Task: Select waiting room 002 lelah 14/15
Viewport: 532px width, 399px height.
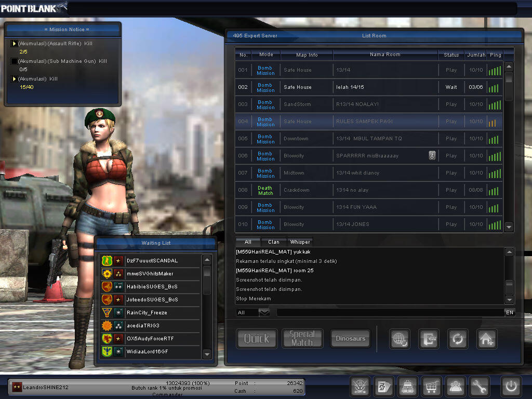Action: coord(369,87)
